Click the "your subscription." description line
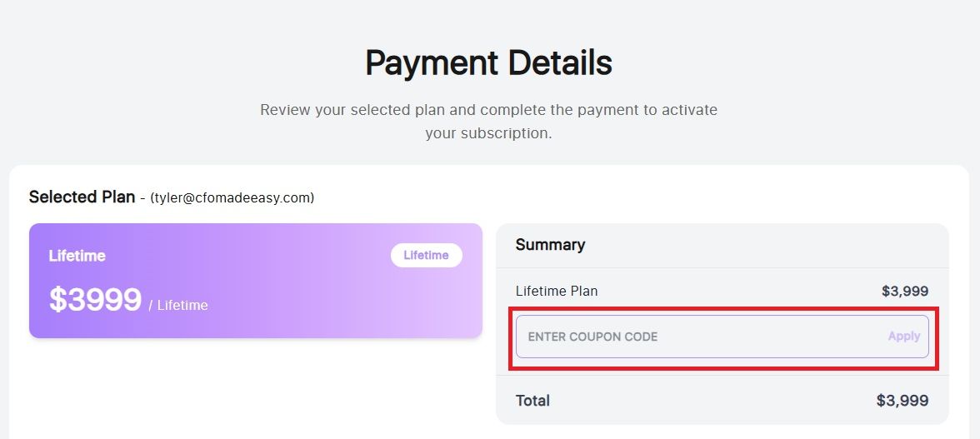This screenshot has height=439, width=980. point(488,133)
